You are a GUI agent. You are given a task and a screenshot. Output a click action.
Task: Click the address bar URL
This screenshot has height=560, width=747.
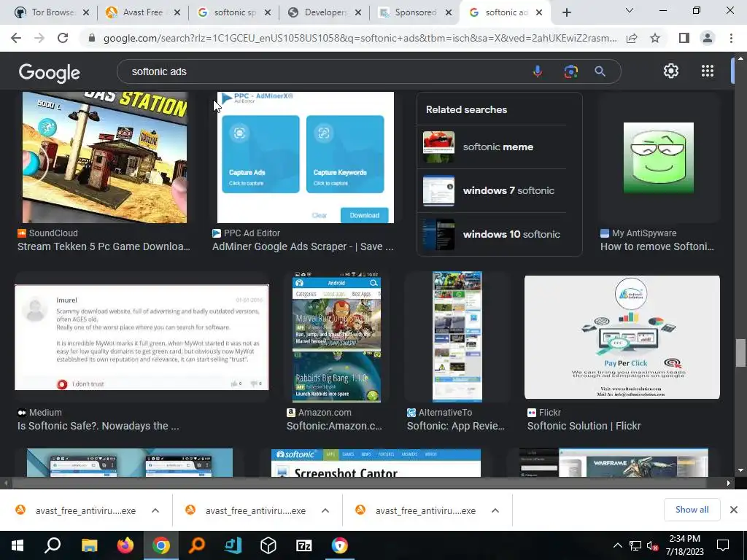pos(360,38)
